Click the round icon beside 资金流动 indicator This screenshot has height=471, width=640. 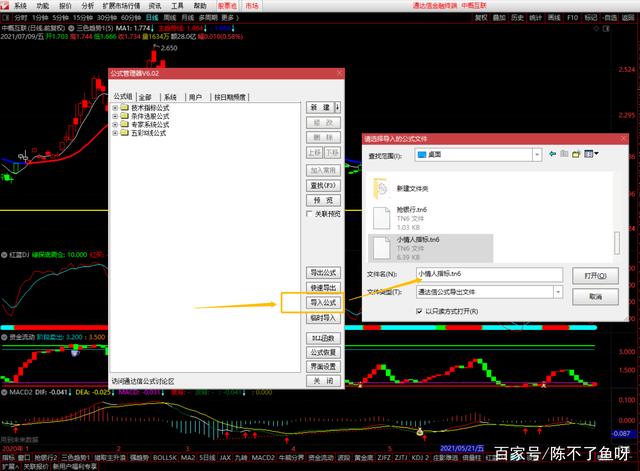[x=4, y=337]
